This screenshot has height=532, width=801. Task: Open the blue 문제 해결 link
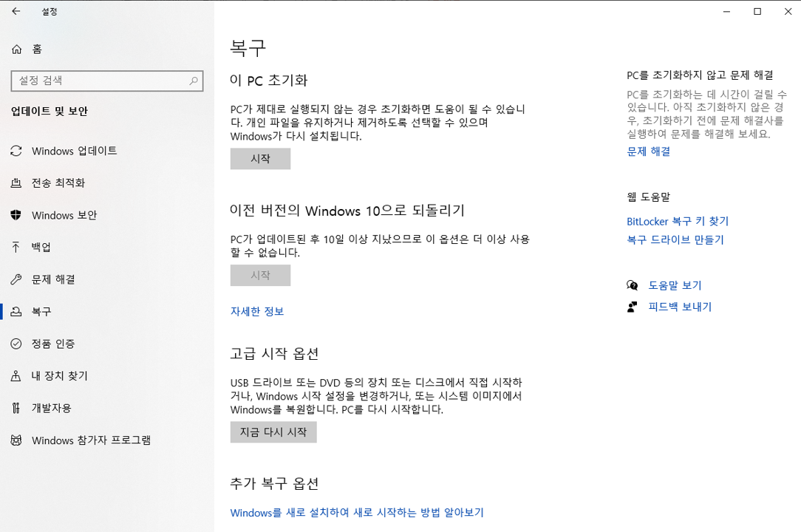649,151
